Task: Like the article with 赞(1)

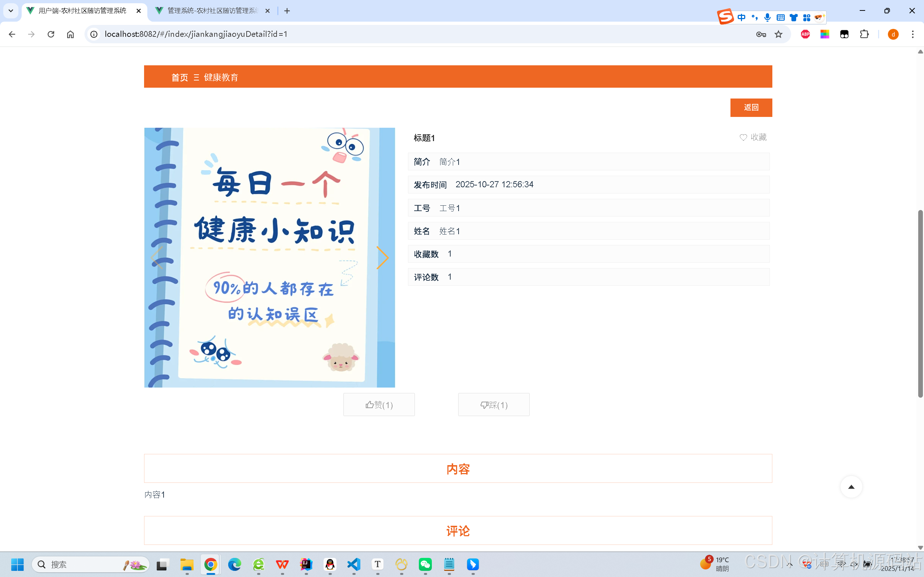Action: (x=379, y=405)
